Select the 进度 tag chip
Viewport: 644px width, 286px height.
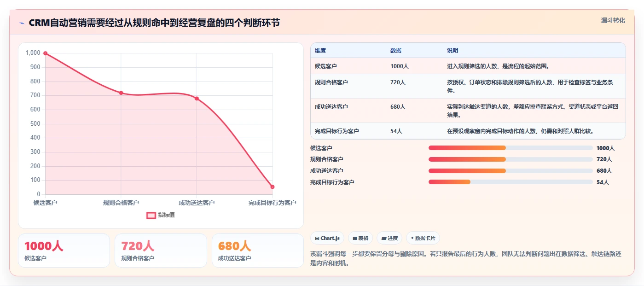pyautogui.click(x=389, y=238)
